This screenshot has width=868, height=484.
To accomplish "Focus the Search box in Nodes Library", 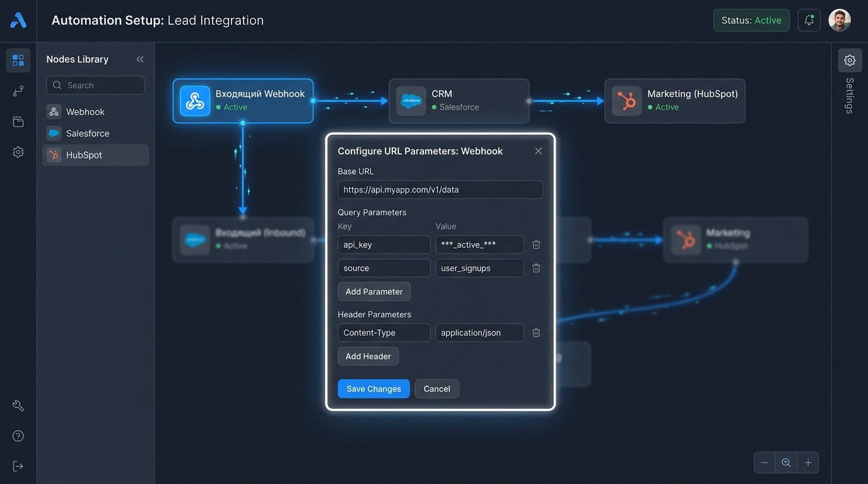I will [x=95, y=85].
